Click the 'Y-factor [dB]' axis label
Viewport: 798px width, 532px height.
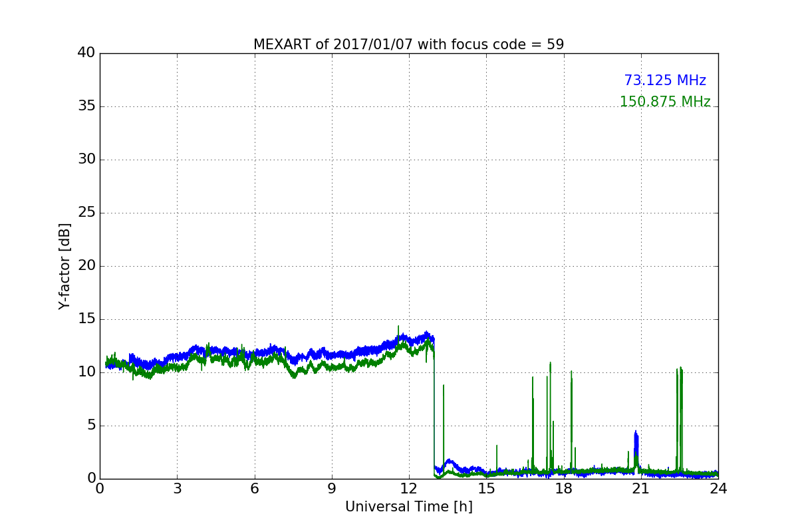(x=65, y=266)
